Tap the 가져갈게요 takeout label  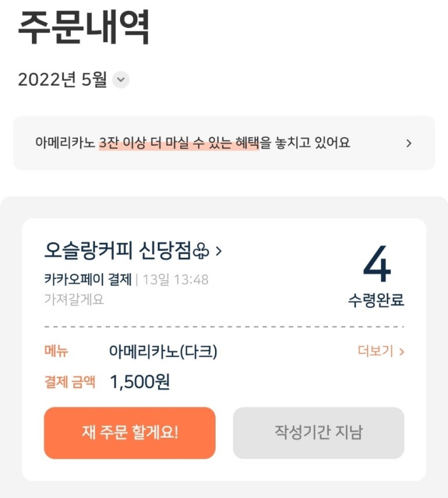click(74, 300)
